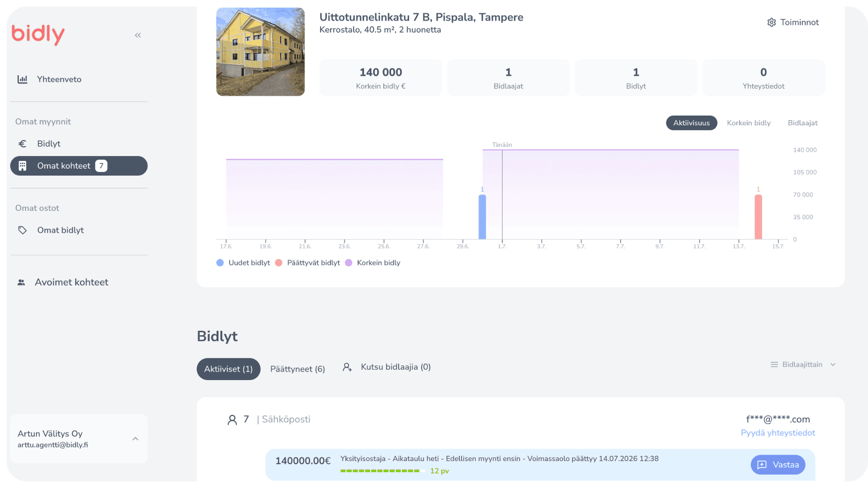This screenshot has height=488, width=868.
Task: Click the chevron beside Bidlaajittain
Action: (x=833, y=365)
